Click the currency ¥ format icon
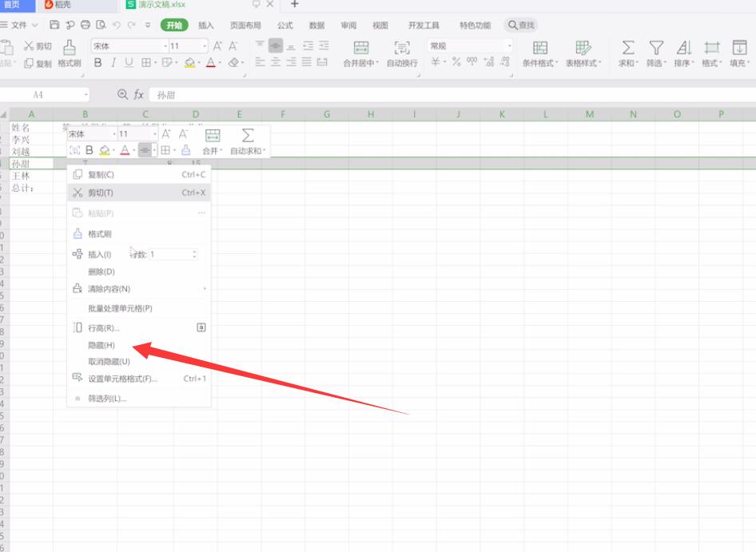756x552 pixels. pyautogui.click(x=436, y=62)
